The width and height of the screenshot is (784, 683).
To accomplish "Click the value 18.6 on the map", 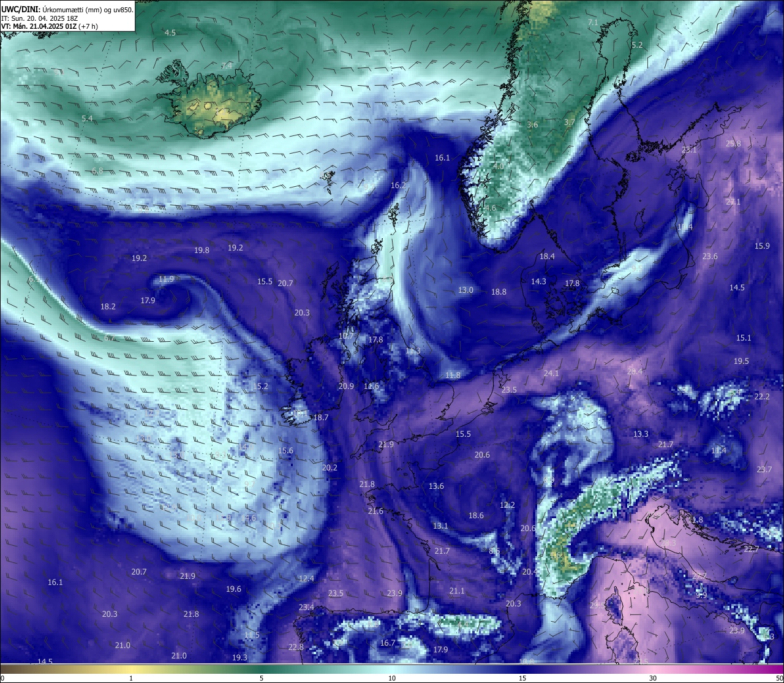I will coord(476,515).
